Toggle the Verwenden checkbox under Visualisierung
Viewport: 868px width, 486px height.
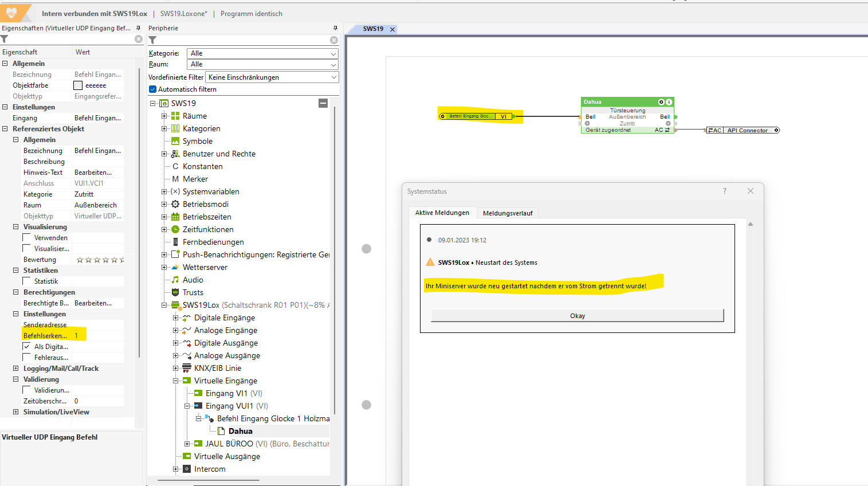26,238
